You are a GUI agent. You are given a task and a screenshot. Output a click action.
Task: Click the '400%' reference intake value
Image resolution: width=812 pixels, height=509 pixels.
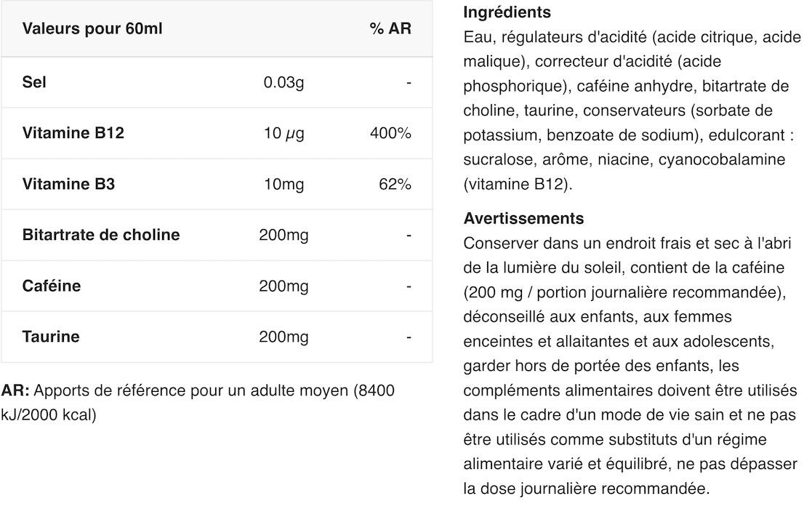pyautogui.click(x=390, y=133)
